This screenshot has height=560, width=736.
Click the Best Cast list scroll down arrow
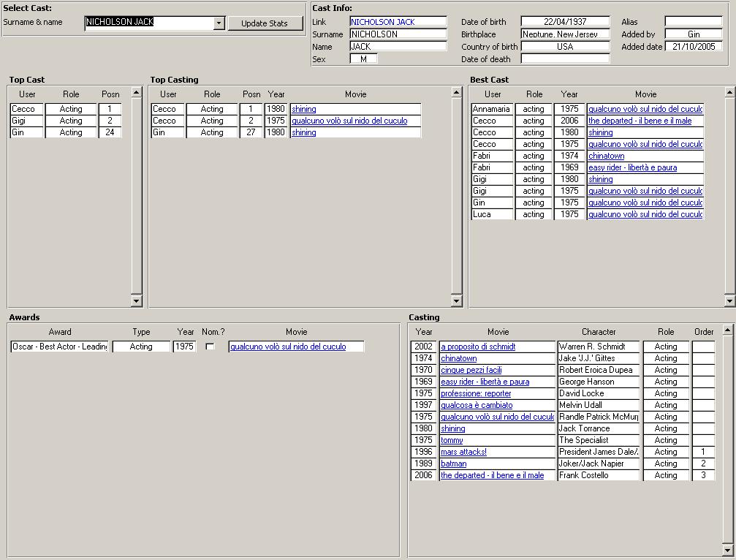pyautogui.click(x=729, y=301)
